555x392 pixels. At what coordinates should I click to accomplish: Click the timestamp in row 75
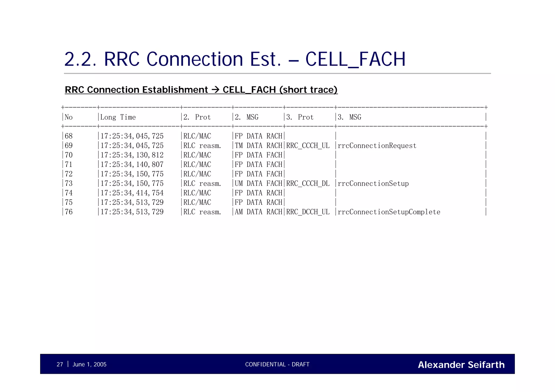point(132,202)
